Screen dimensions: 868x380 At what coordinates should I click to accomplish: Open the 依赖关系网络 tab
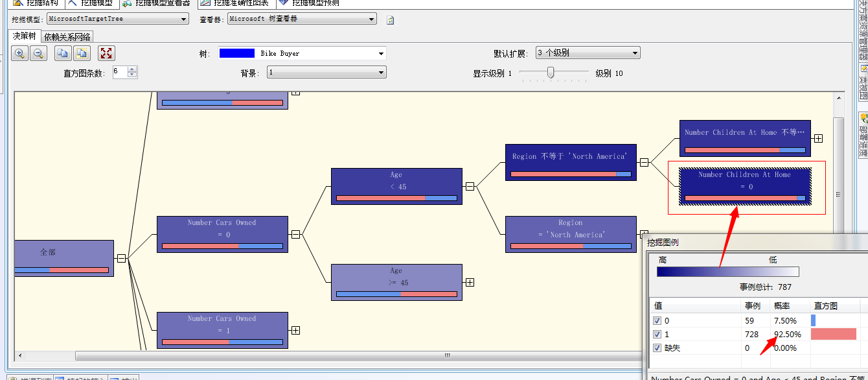point(67,36)
